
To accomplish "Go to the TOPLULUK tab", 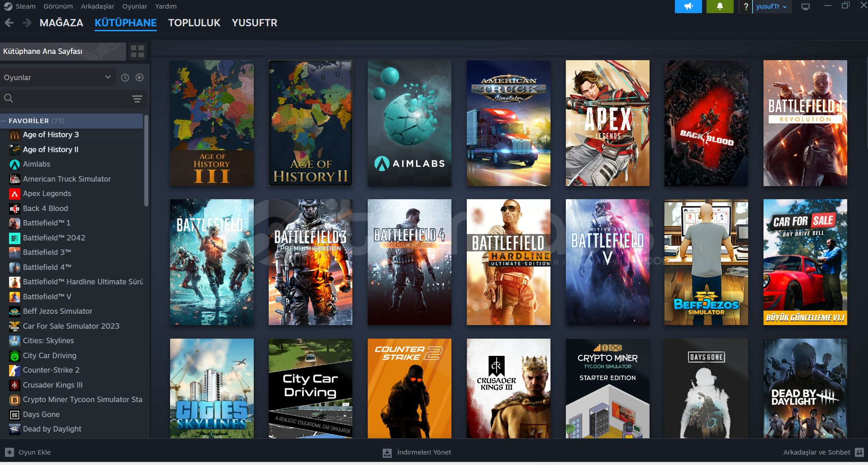I will coord(194,23).
